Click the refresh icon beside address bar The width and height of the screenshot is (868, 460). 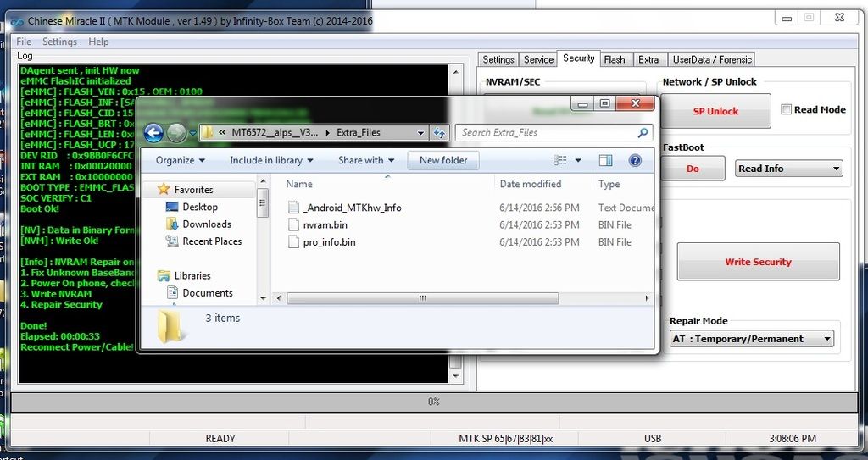(439, 133)
